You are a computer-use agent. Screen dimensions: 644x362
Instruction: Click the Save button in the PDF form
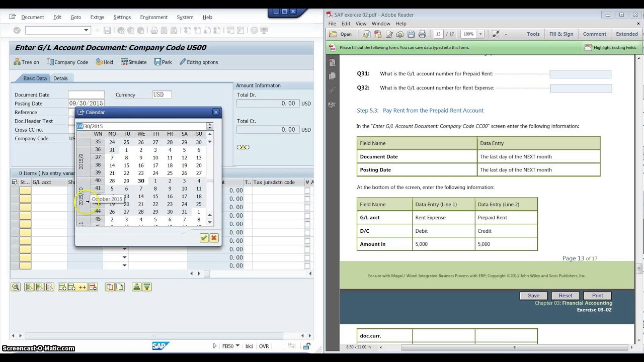[x=534, y=296]
